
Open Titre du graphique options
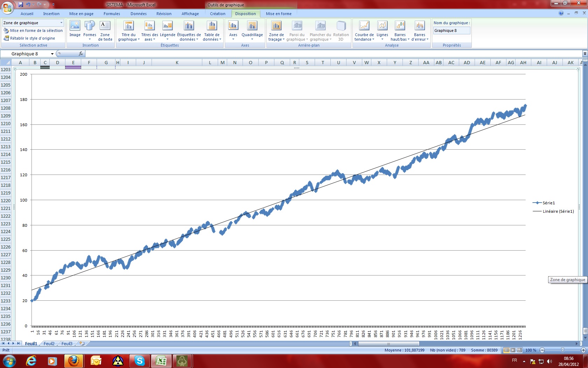coord(128,31)
